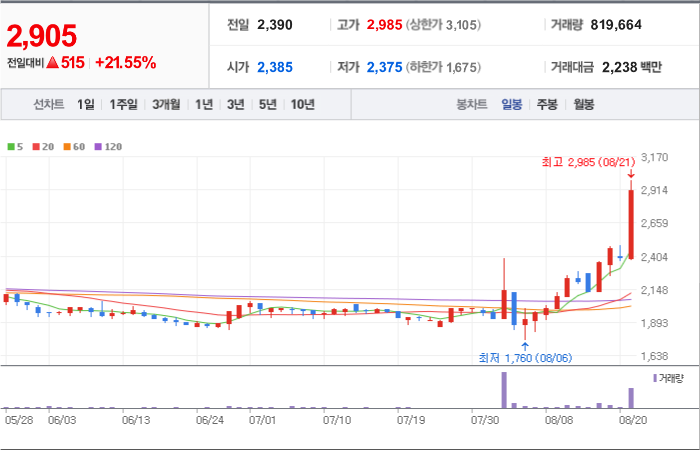Switch line chart to 3개월

(x=166, y=104)
